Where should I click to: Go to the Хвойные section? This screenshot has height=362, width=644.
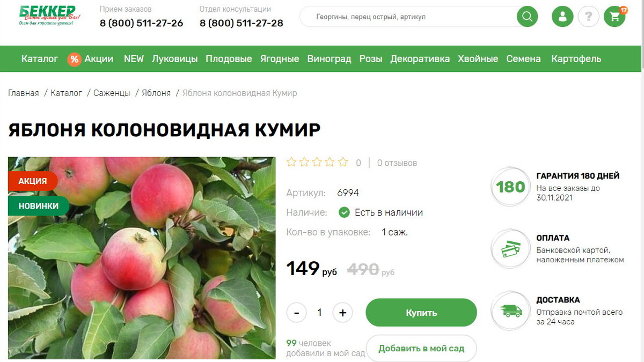(x=478, y=59)
